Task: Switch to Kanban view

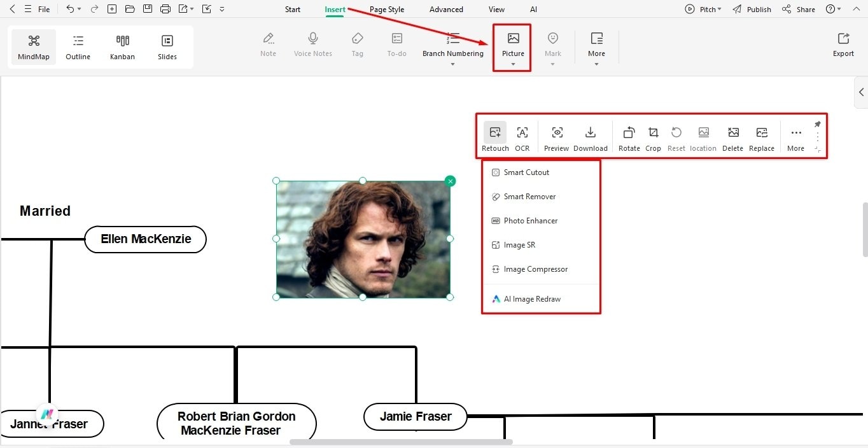Action: (122, 46)
